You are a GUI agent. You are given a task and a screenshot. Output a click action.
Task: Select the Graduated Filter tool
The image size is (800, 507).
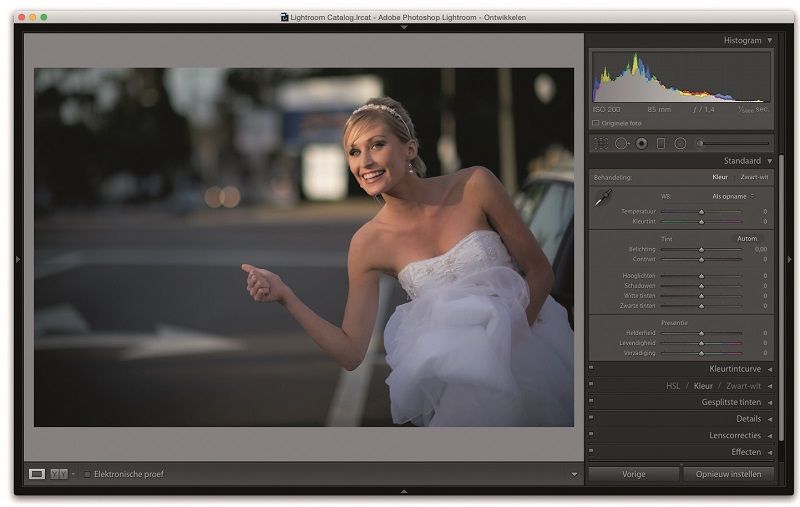[x=661, y=144]
